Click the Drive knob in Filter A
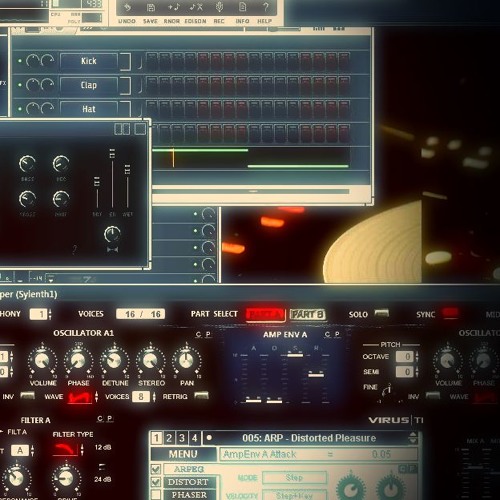The height and width of the screenshot is (500, 500). [66, 478]
